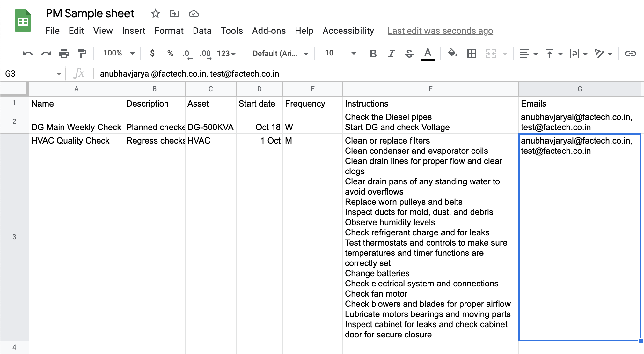Screen dimensions: 644x354
Task: Open the Edit menu
Action: pyautogui.click(x=77, y=31)
